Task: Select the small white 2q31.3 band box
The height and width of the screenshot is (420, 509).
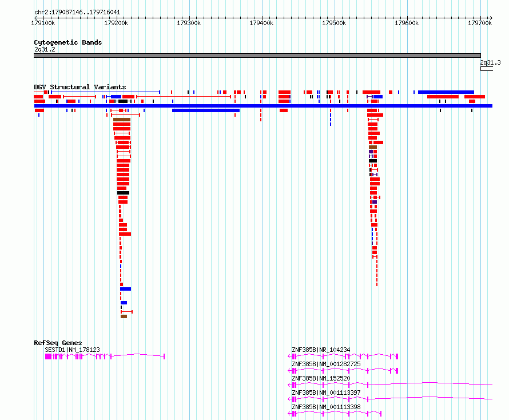Action: click(x=487, y=69)
